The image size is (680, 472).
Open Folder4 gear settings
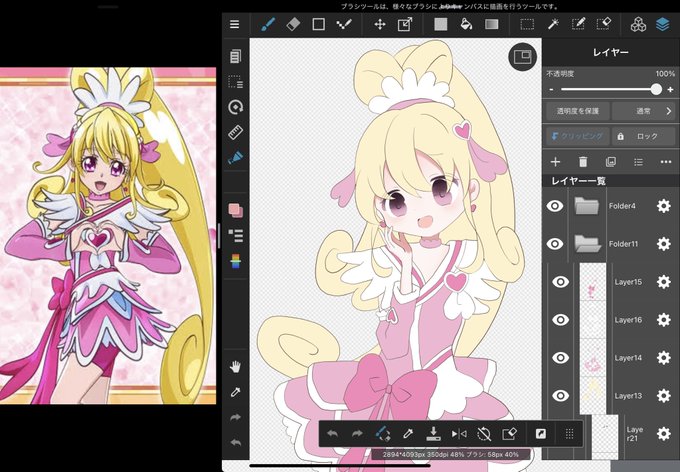pos(664,206)
